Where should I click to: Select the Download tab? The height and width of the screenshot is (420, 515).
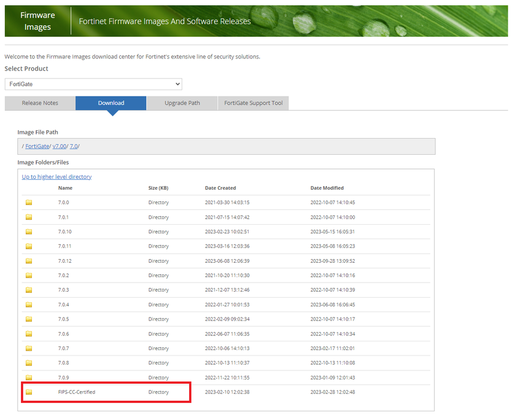(x=111, y=103)
